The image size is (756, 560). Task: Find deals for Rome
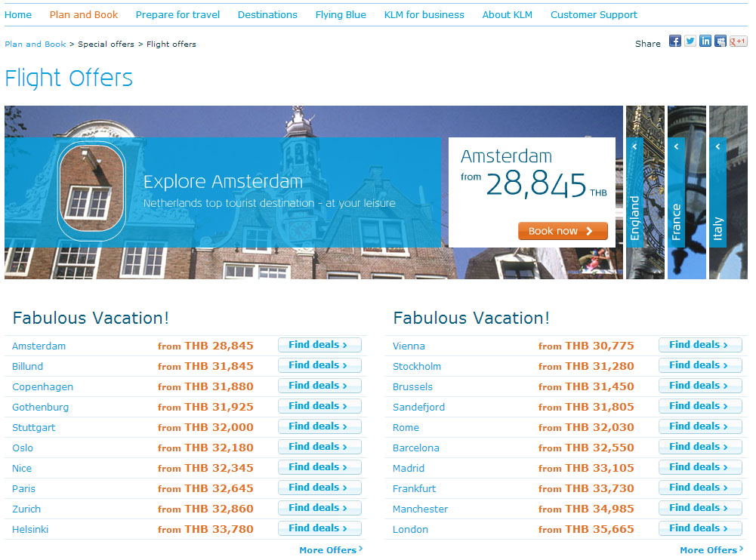(700, 426)
